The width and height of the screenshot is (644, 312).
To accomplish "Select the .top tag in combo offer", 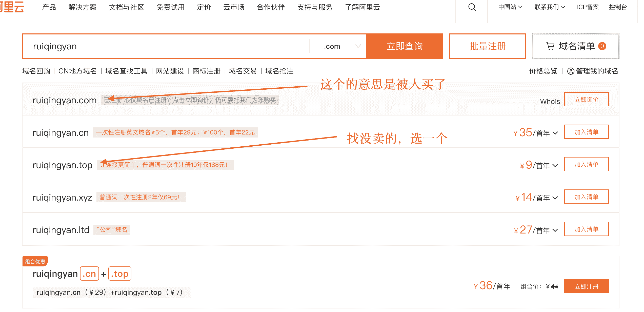I will (x=120, y=274).
